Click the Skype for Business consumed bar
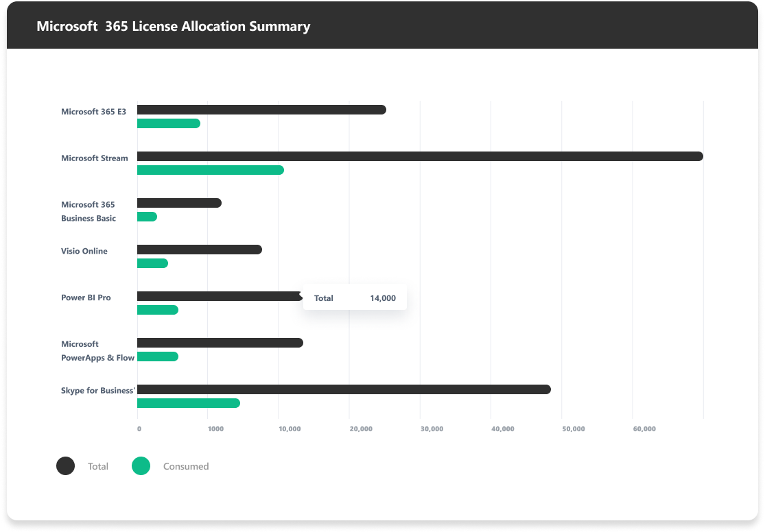The width and height of the screenshot is (765, 532). 189,403
